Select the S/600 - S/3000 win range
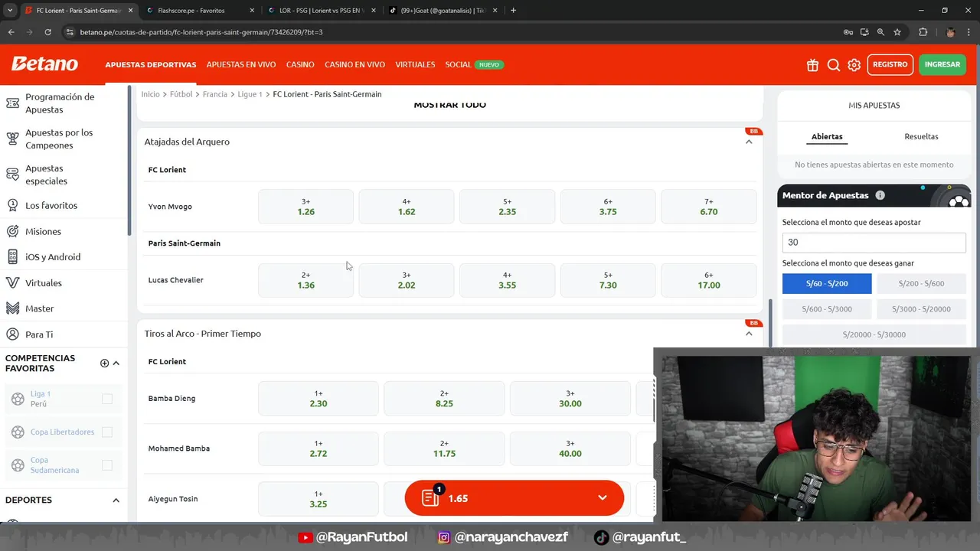Viewport: 980px width, 551px height. [827, 309]
